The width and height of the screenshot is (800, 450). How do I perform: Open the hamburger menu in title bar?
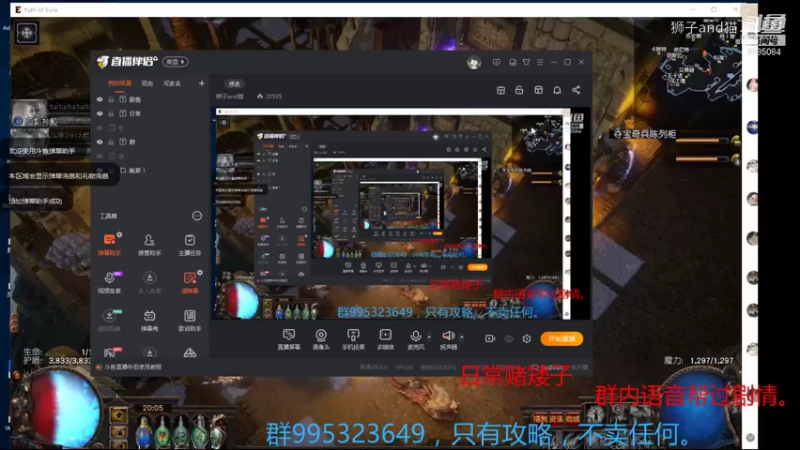[540, 62]
